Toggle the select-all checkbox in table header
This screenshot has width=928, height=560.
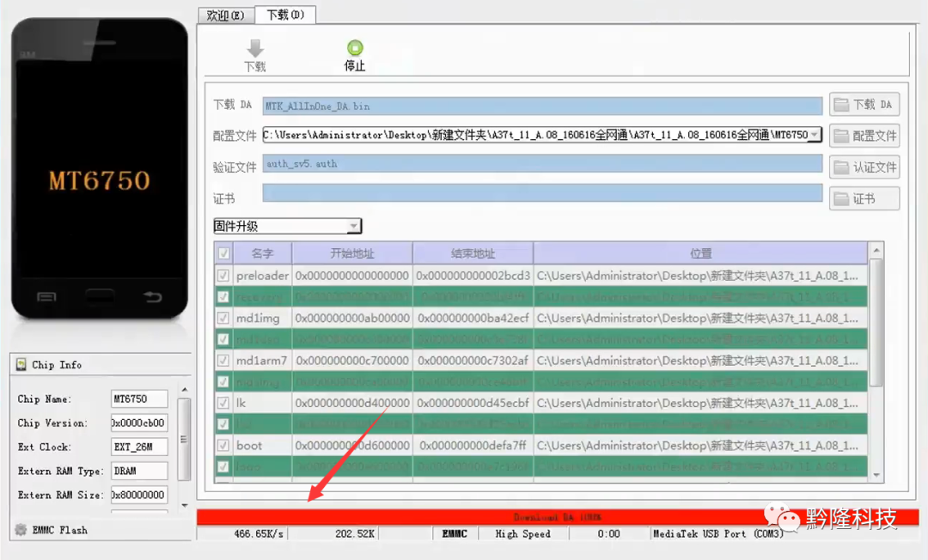[223, 253]
